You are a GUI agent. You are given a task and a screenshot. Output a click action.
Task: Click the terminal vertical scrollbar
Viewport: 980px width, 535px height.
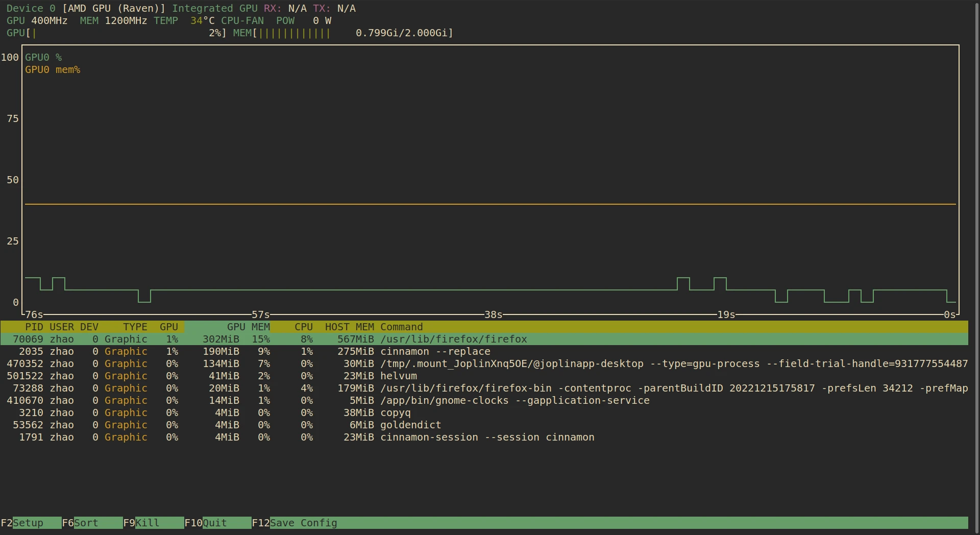pyautogui.click(x=977, y=267)
